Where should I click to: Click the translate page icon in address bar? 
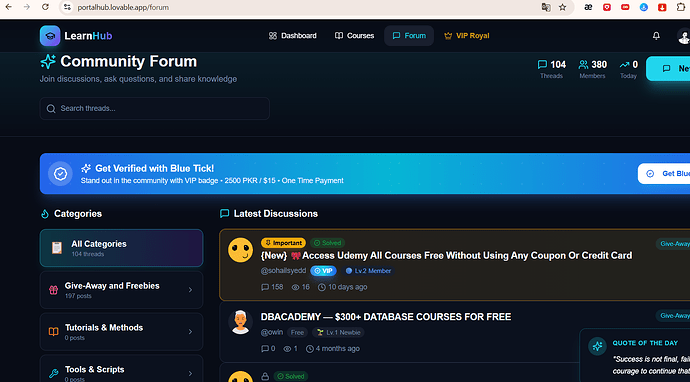click(x=546, y=7)
